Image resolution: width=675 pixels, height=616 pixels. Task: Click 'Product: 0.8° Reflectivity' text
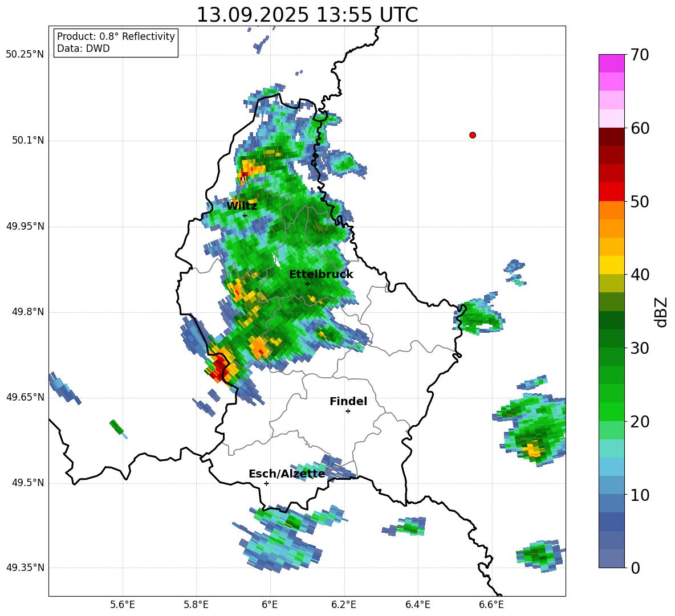[116, 36]
